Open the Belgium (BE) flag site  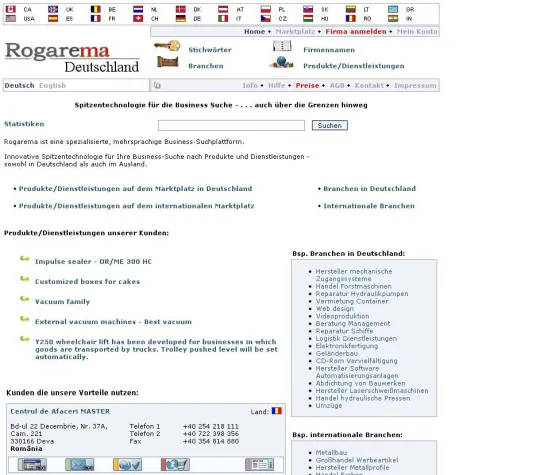pos(95,9)
